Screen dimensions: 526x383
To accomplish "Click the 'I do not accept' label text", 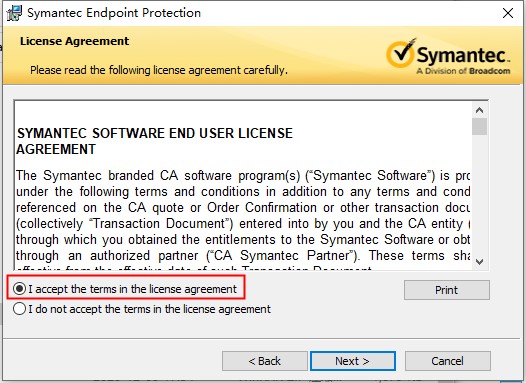I will 149,309.
